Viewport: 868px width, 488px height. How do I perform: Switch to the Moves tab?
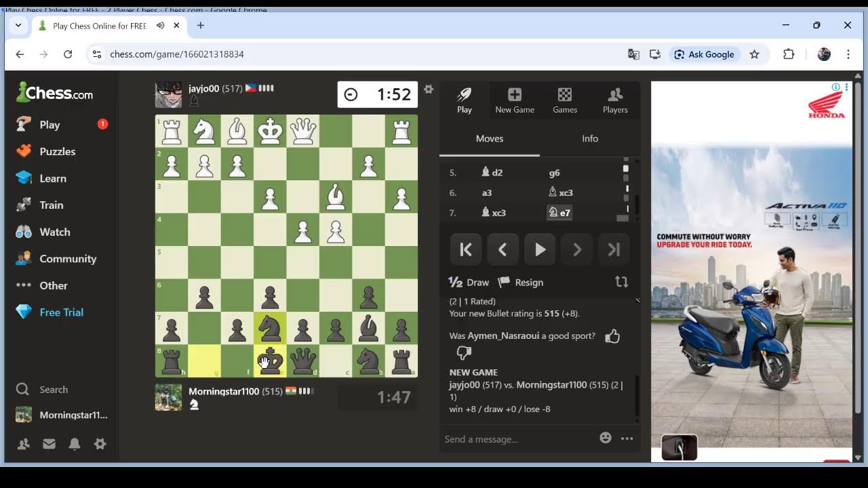pos(490,138)
